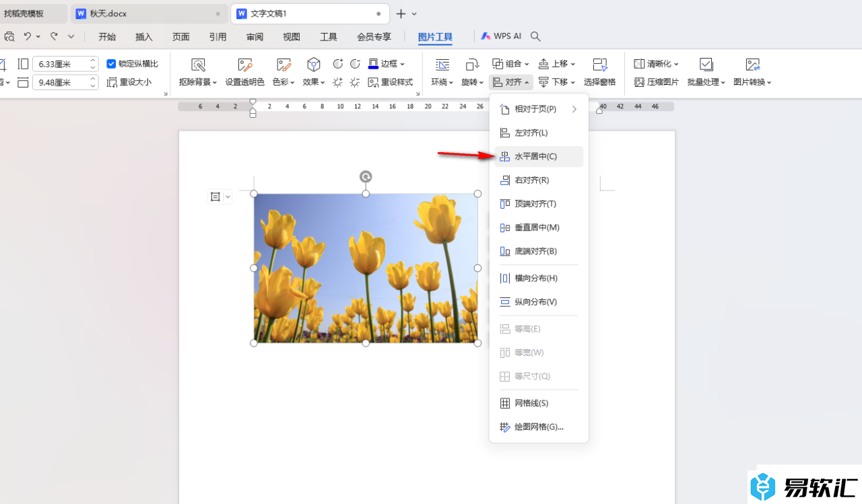Open the Selection Pane (选择窗格)
The image size is (862, 504).
[599, 72]
